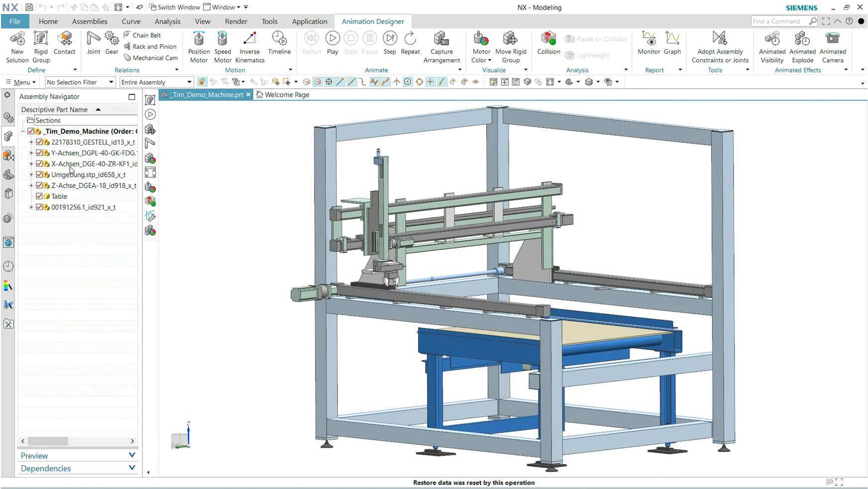Run a Collision analysis
The height and width of the screenshot is (489, 868).
coord(548,45)
